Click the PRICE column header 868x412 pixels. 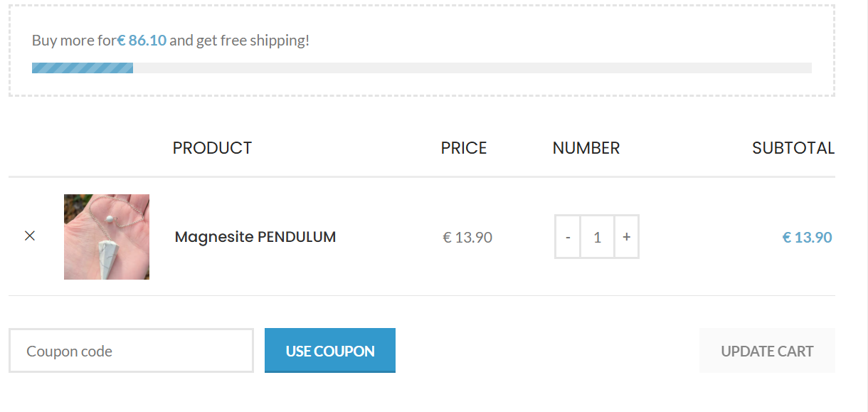click(464, 148)
